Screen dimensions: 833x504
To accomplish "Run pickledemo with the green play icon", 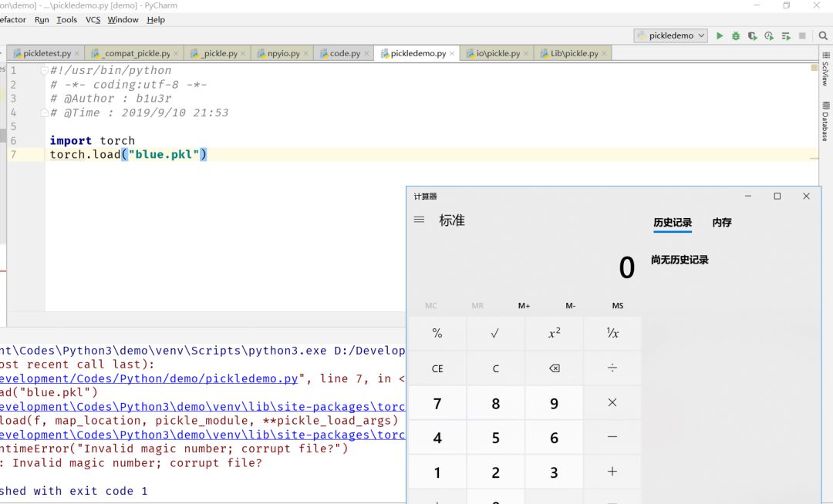I will (720, 35).
